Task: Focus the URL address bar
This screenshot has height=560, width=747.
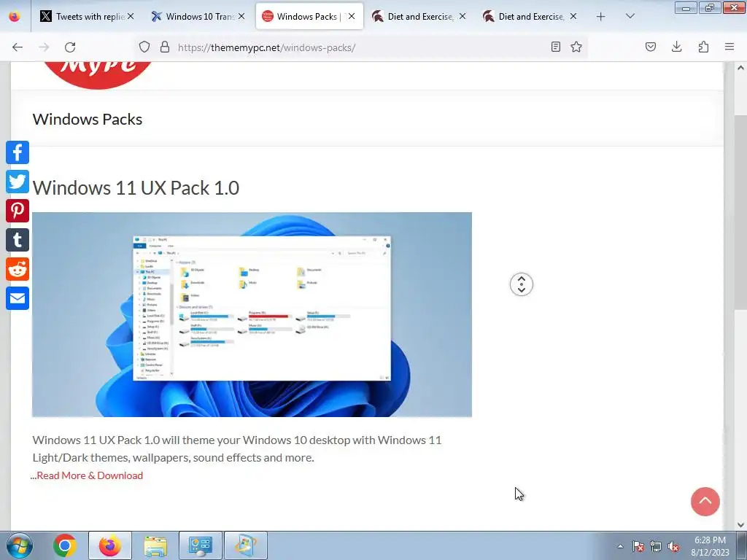Action: 360,47
